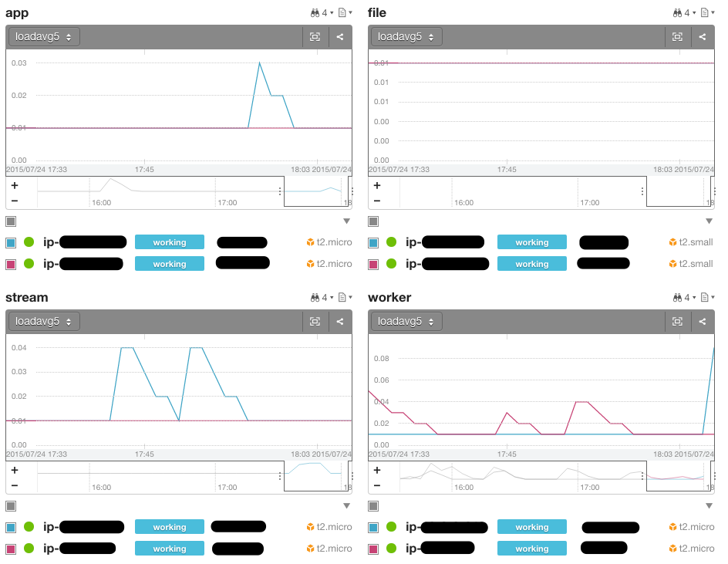
Task: Toggle pink series checkbox for second file host
Action: tap(373, 265)
